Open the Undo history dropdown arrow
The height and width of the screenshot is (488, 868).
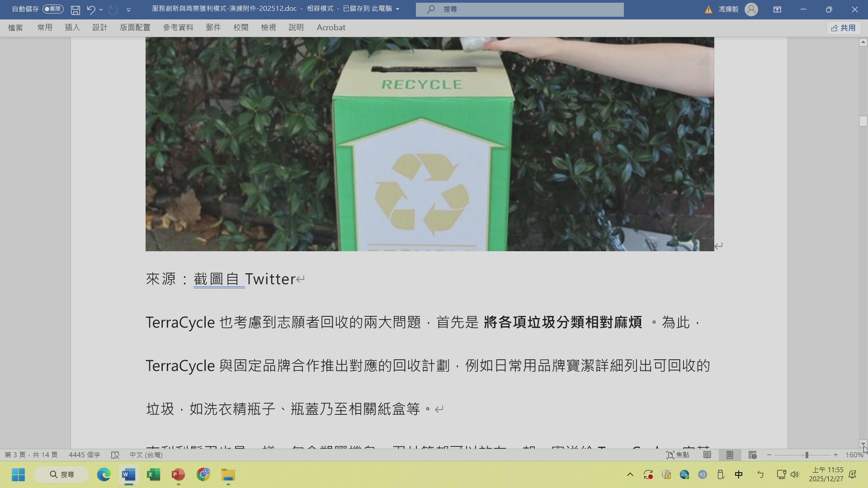coord(101,9)
